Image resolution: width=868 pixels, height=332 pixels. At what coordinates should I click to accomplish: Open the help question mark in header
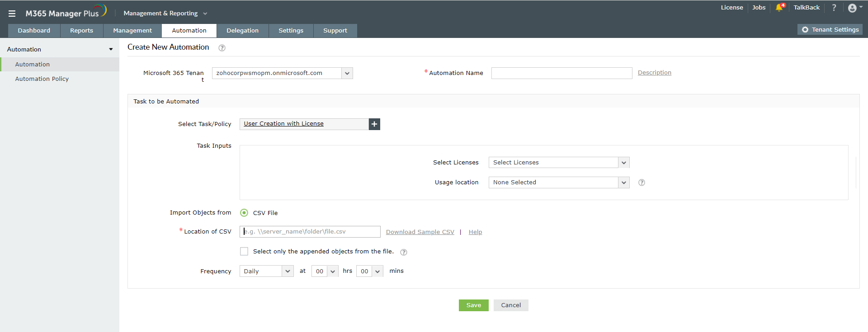click(834, 8)
